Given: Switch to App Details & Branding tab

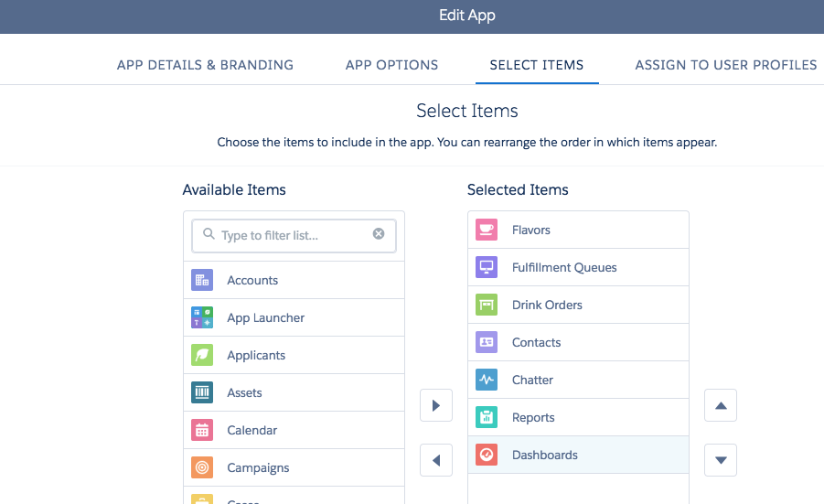Looking at the screenshot, I should 205,65.
